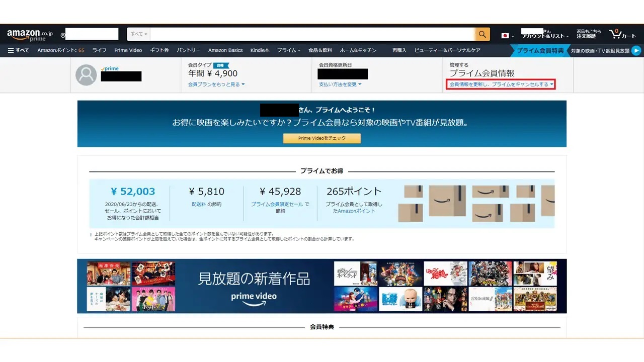Open the shopping cart
Image resolution: width=644 pixels, height=362 pixels.
[621, 34]
